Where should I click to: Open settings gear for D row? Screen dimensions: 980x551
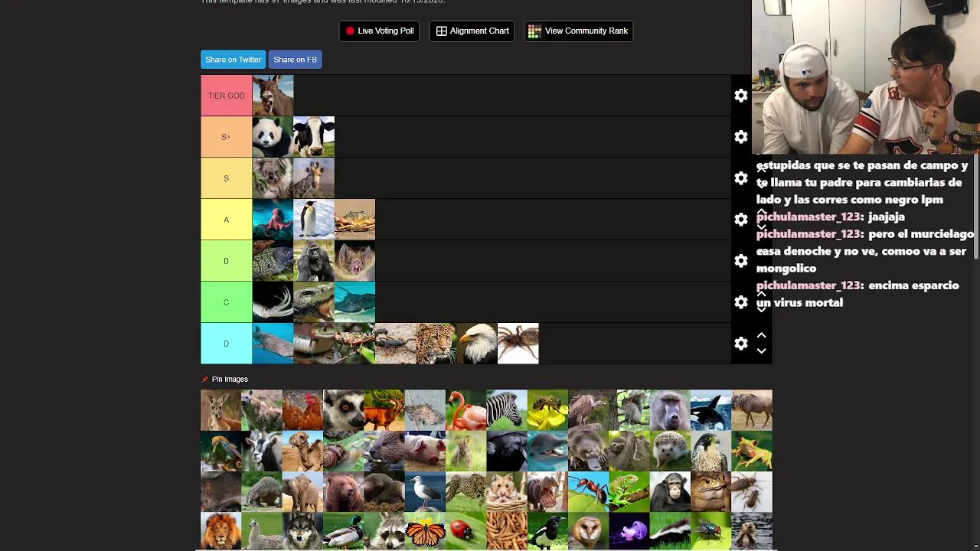[740, 344]
